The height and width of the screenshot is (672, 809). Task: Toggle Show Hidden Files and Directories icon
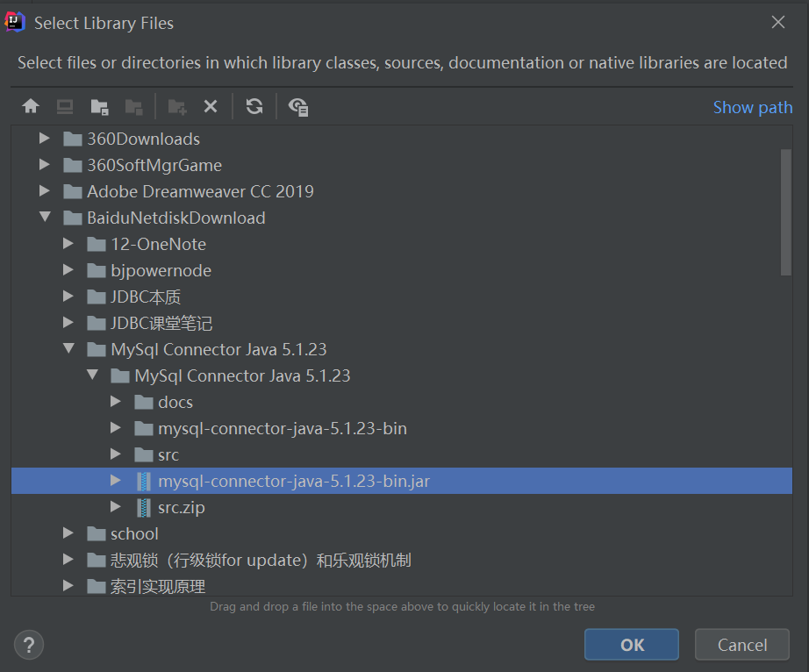(x=298, y=107)
